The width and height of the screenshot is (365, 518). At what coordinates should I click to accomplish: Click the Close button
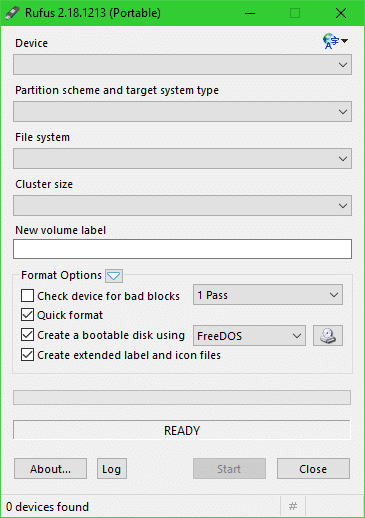(313, 469)
